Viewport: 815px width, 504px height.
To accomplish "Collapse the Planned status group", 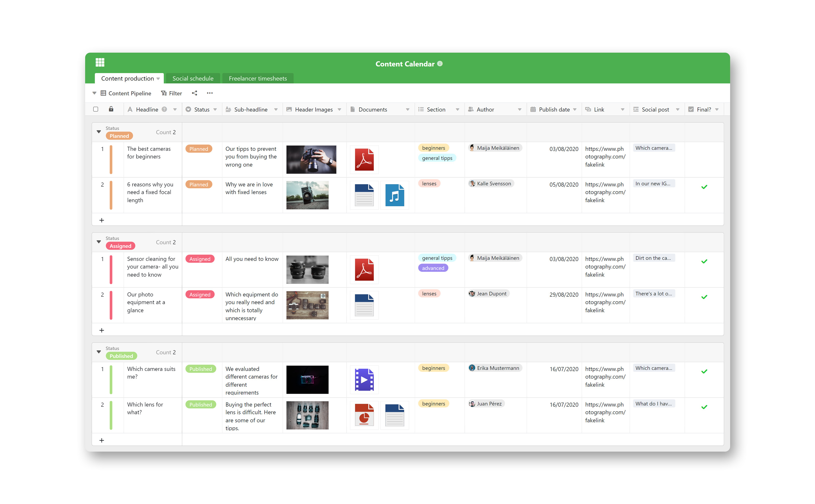I will tap(99, 132).
